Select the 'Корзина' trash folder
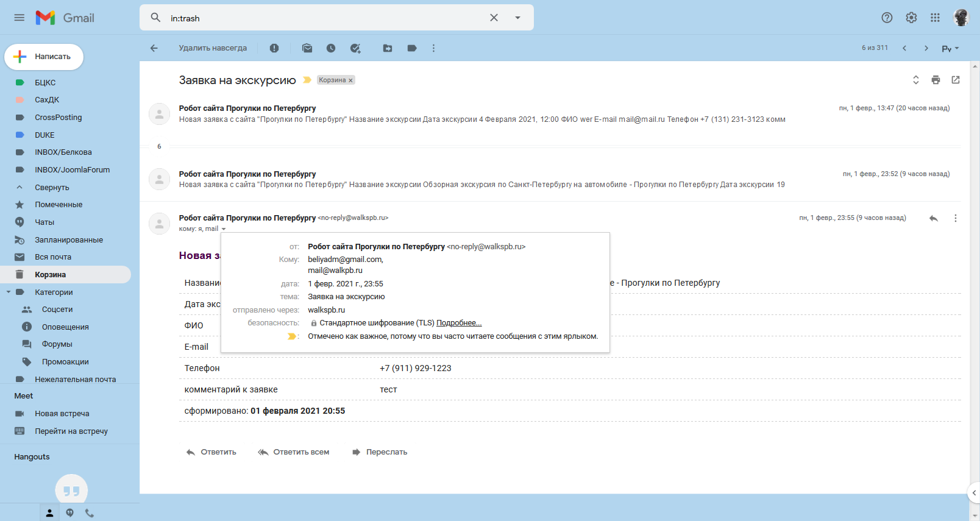Viewport: 980px width, 521px height. tap(66, 275)
